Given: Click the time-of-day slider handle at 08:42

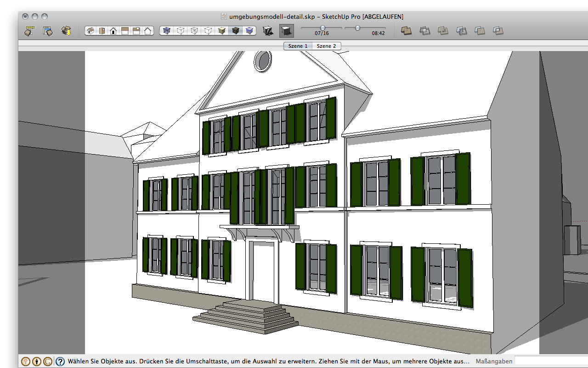Looking at the screenshot, I should tap(357, 28).
